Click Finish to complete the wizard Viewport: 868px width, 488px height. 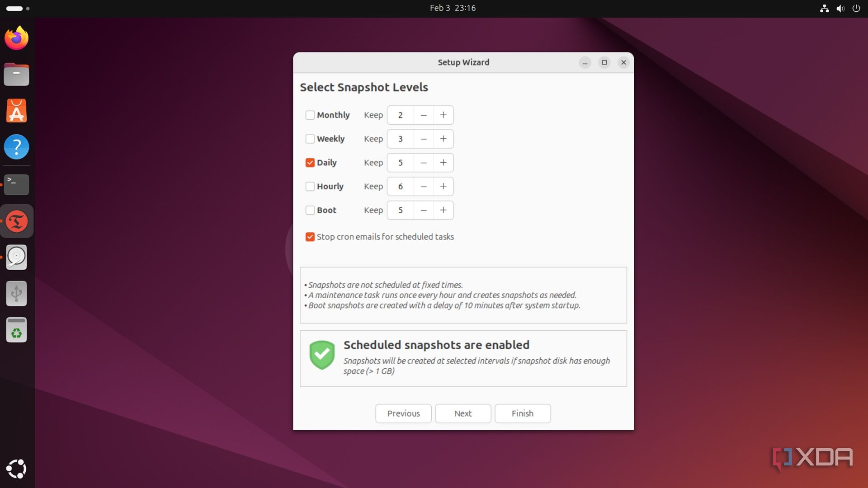pyautogui.click(x=523, y=413)
